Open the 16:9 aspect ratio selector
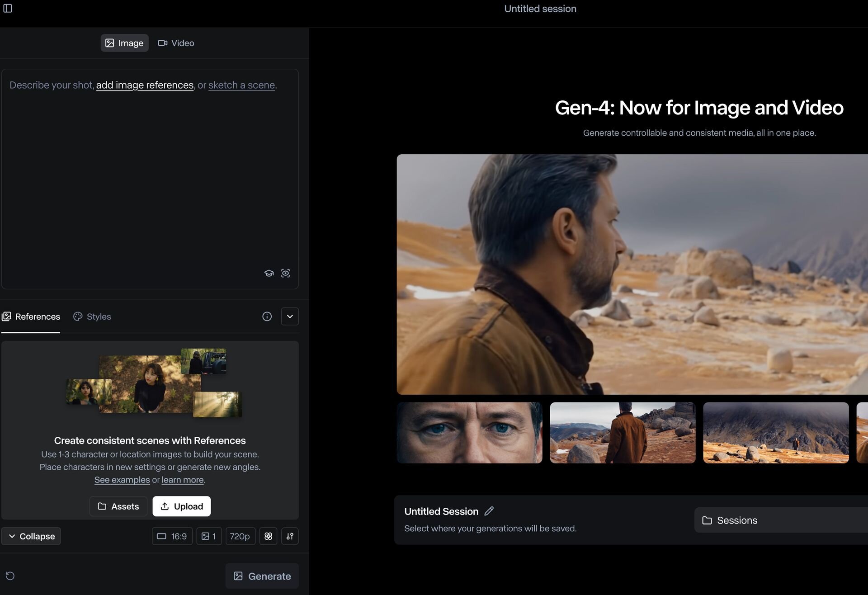The height and width of the screenshot is (595, 868). coord(172,536)
